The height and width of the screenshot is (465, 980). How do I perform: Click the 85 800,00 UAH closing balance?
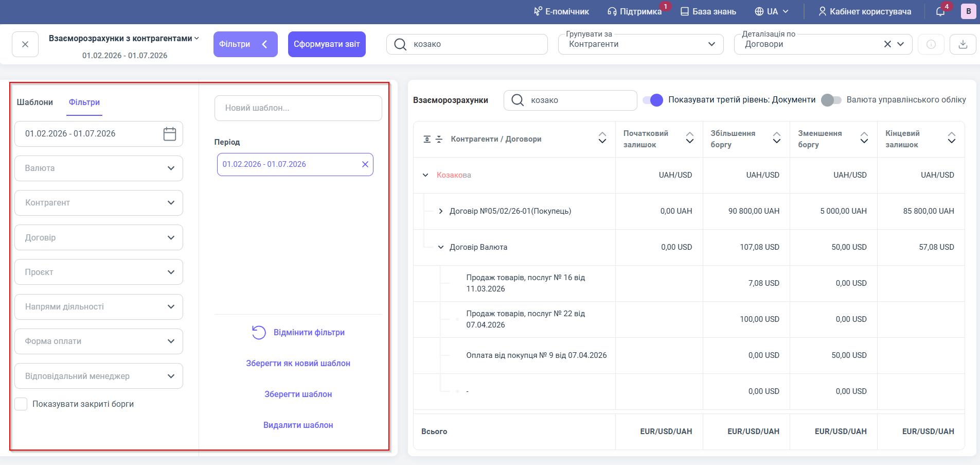coord(929,212)
